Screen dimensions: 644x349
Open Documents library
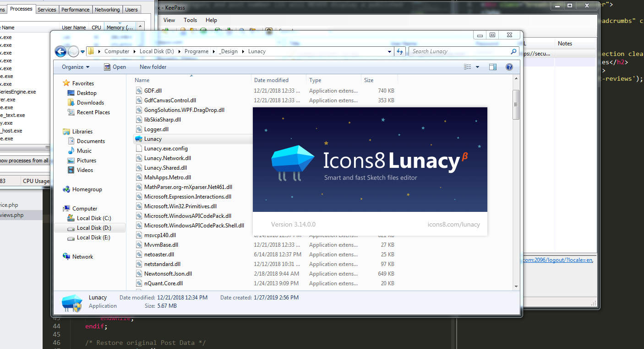click(91, 141)
